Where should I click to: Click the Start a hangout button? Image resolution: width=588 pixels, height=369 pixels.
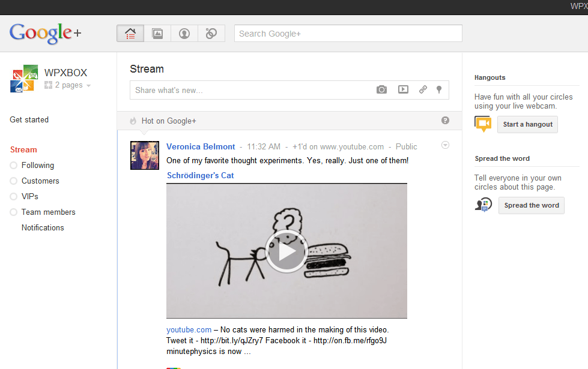pyautogui.click(x=527, y=124)
